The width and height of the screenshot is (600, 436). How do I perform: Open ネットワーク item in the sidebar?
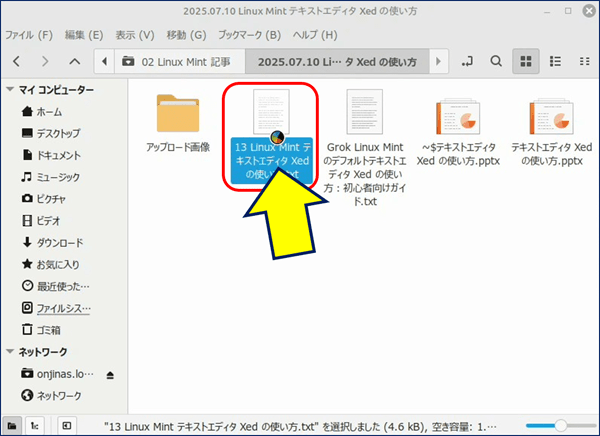pos(51,395)
